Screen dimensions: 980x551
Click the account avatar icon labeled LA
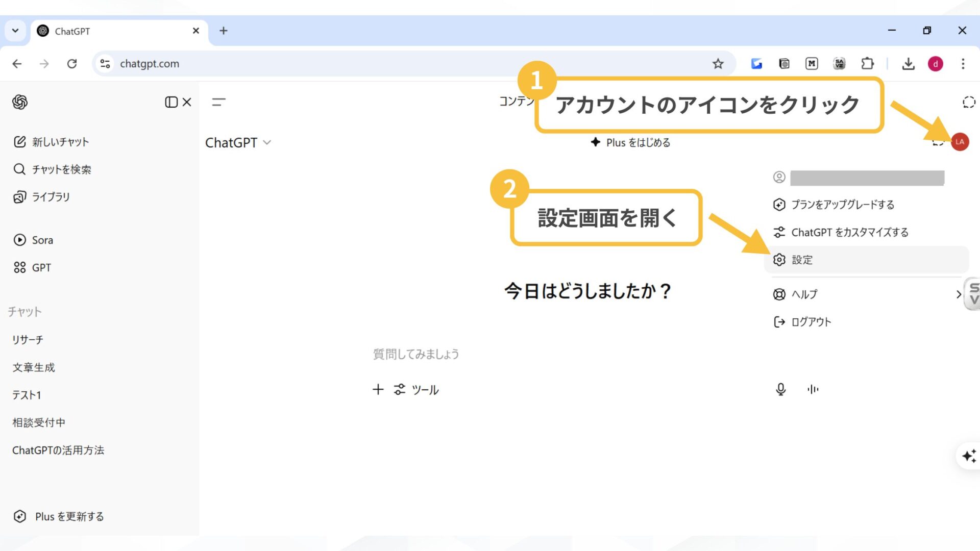click(x=959, y=142)
